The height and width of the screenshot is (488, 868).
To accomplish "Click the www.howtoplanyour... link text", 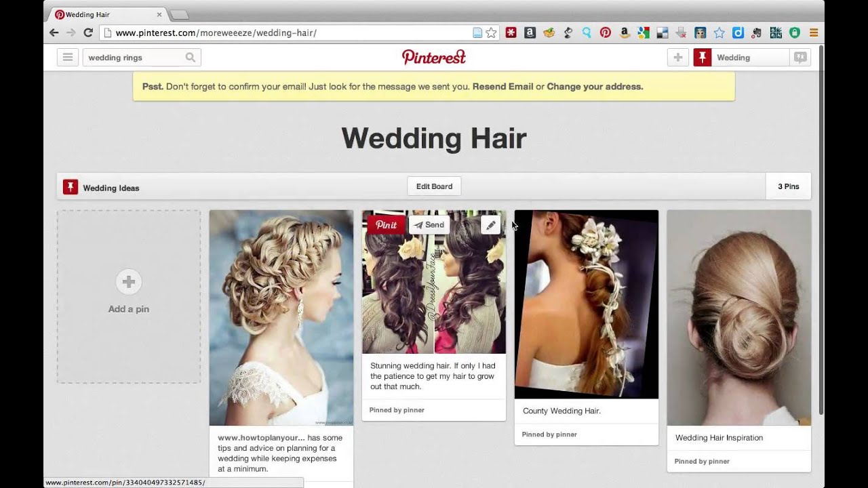I will click(261, 438).
